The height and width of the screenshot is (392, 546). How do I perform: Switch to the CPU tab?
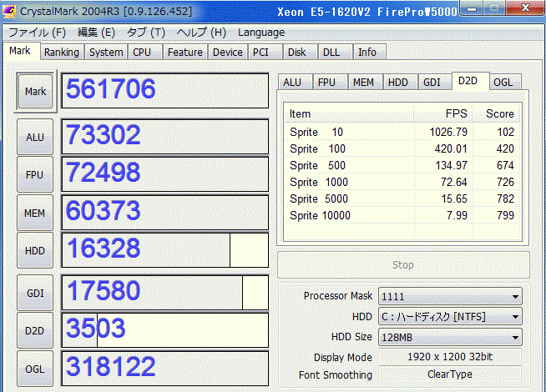[x=145, y=53]
